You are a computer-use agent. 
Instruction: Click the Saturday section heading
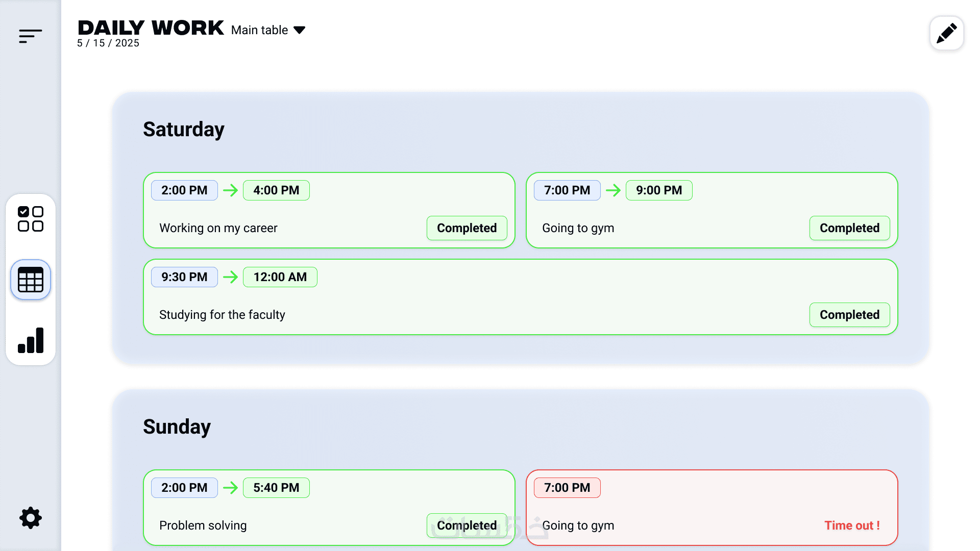184,129
